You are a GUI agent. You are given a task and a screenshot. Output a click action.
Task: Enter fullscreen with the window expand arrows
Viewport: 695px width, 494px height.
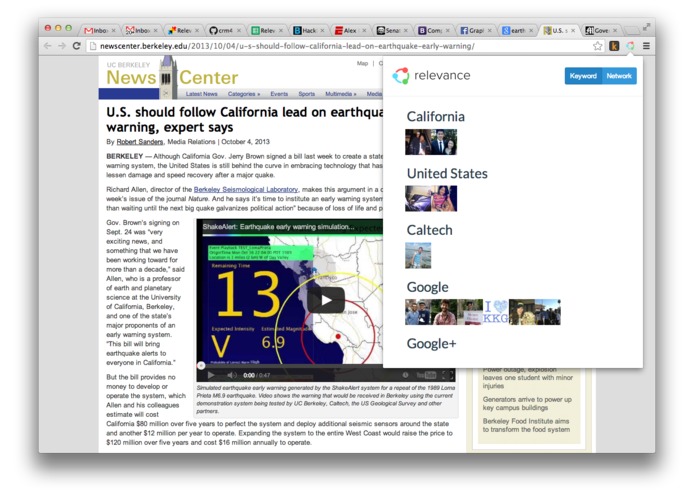647,27
